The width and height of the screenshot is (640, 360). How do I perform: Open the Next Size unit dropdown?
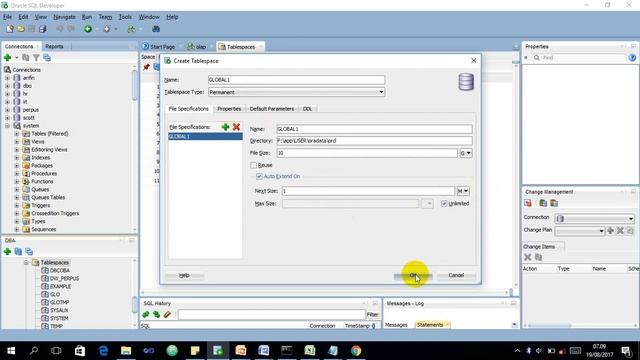[463, 191]
